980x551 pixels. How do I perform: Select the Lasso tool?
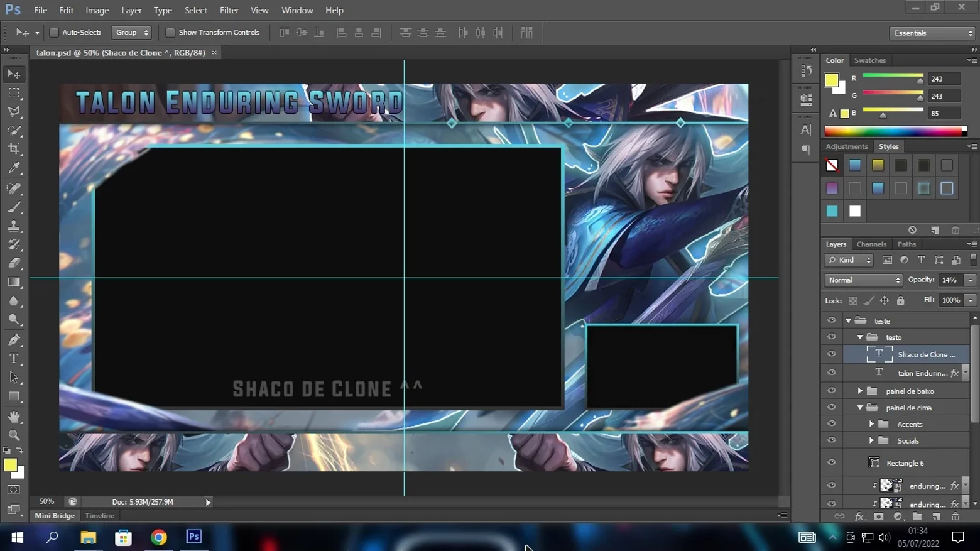coord(14,112)
